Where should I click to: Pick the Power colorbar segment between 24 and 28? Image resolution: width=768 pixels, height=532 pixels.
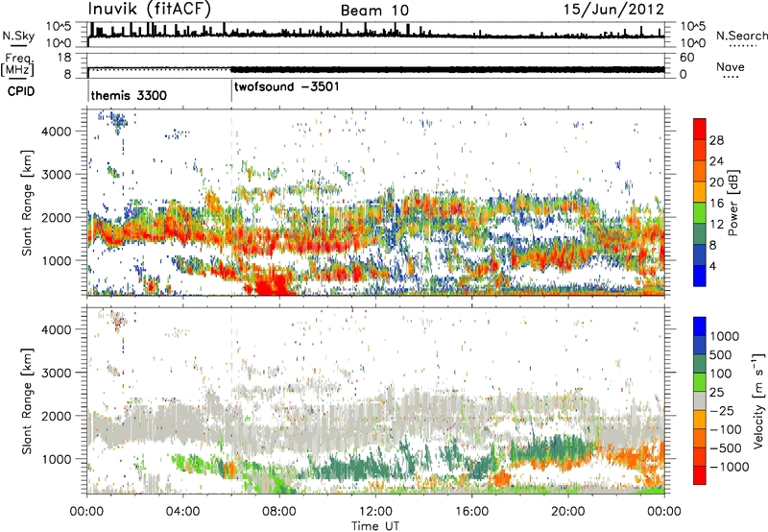pyautogui.click(x=700, y=151)
